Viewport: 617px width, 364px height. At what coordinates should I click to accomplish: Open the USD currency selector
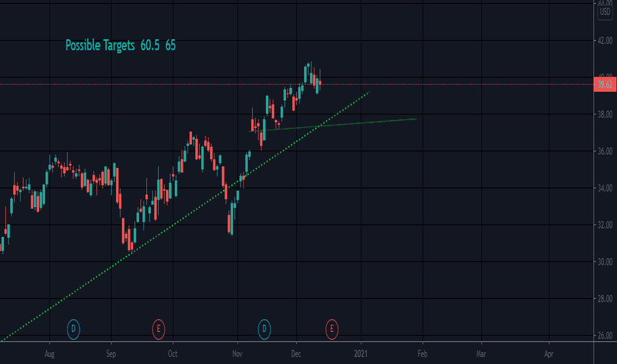click(x=605, y=12)
